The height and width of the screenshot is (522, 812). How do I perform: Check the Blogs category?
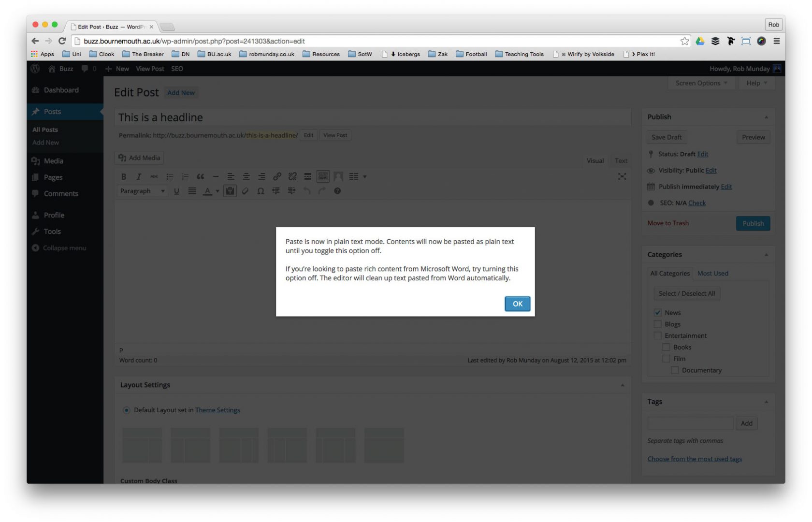[x=657, y=324]
